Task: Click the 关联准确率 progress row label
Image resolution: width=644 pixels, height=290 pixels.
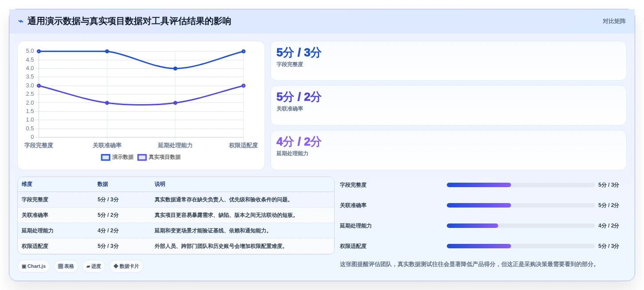Action: (353, 205)
